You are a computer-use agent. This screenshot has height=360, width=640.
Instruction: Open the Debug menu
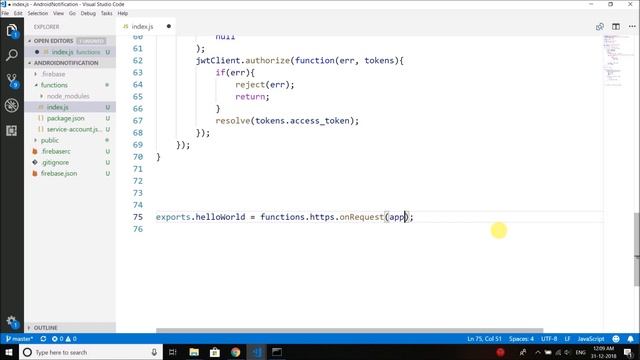(x=88, y=13)
